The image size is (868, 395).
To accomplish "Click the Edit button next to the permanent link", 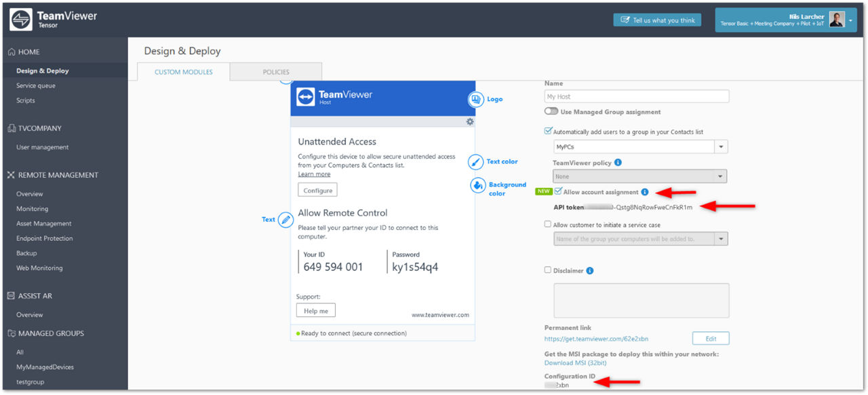I will [711, 339].
